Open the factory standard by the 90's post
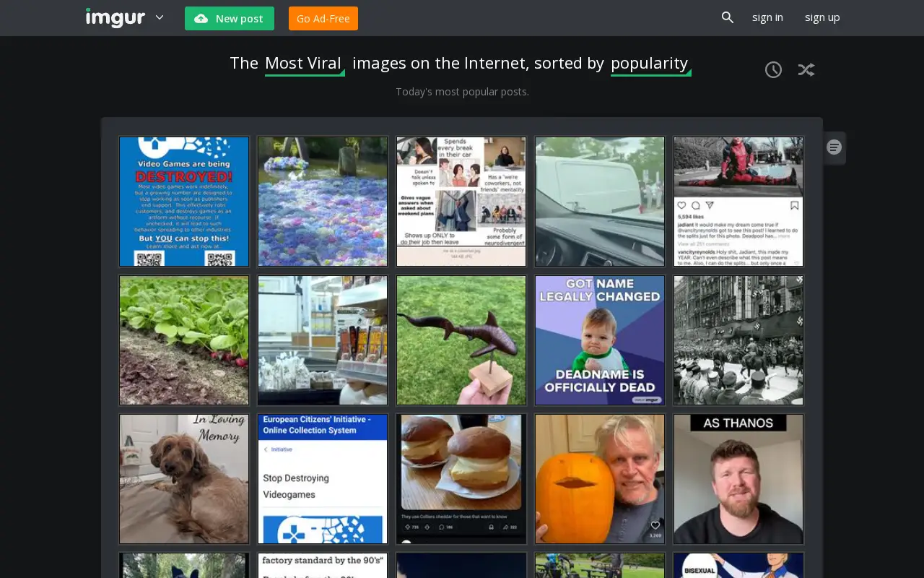 point(323,566)
